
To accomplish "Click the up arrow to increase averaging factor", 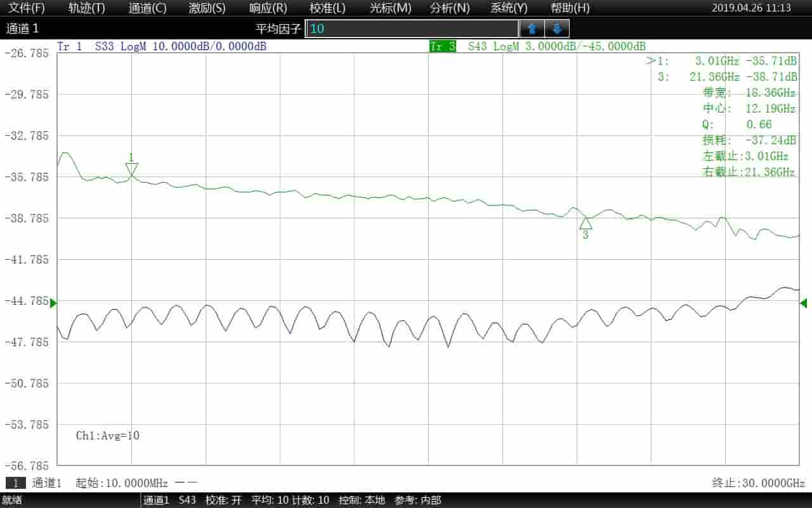I will point(532,28).
